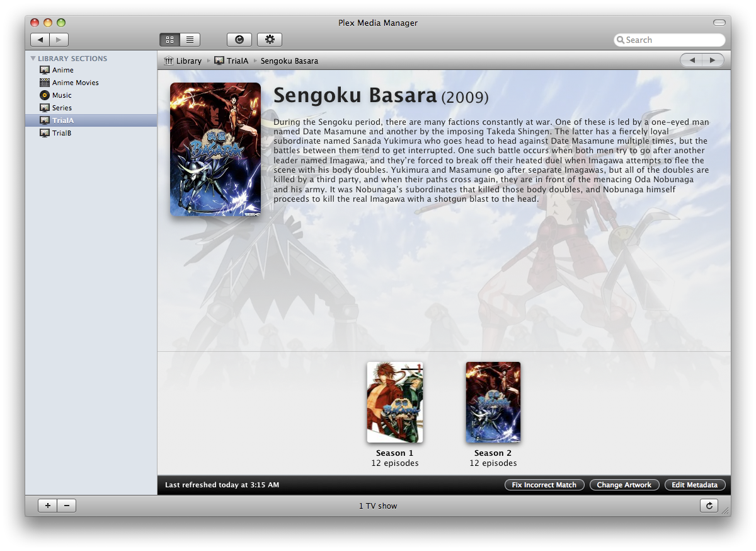
Task: Go to previous item using path bar arrow
Action: pyautogui.click(x=692, y=60)
